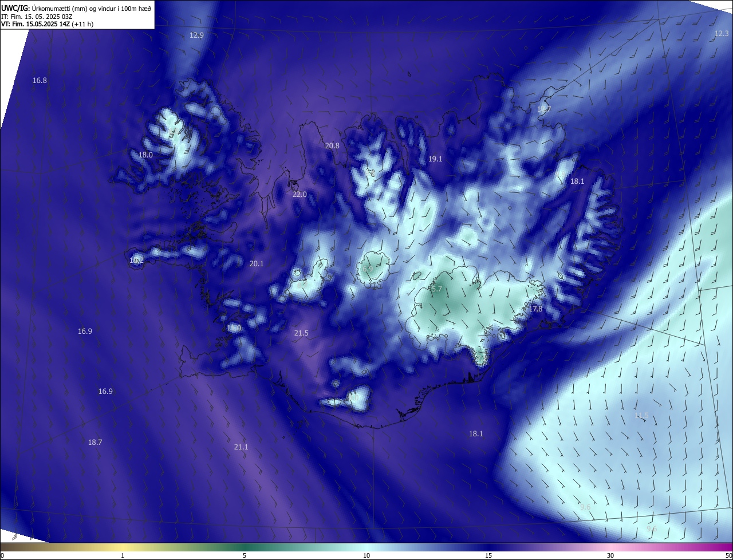
Task: Click the 21.1 value label
Action: (x=241, y=447)
